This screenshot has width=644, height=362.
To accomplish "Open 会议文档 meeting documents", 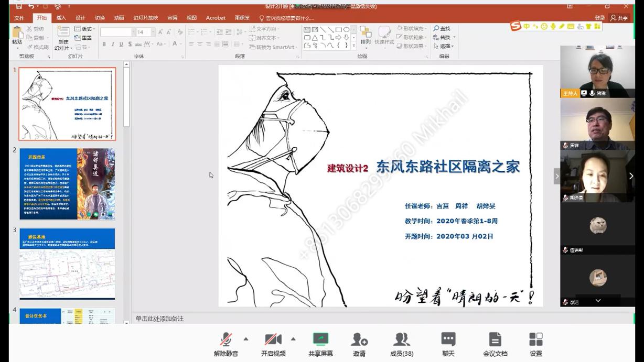I will [x=495, y=339].
